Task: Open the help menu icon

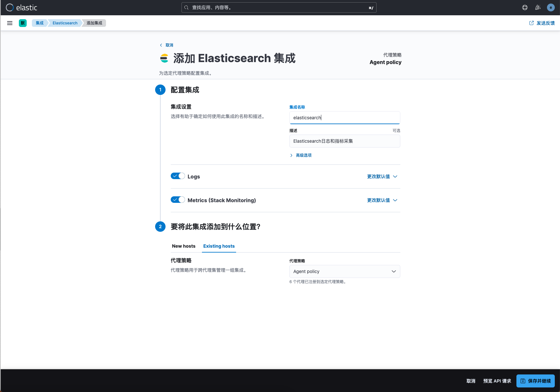Action: [x=525, y=7]
